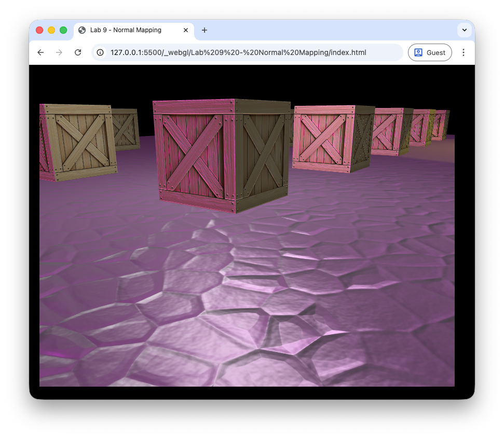The width and height of the screenshot is (504, 438).
Task: Click the leftmost wooden crate
Action: pyautogui.click(x=77, y=141)
